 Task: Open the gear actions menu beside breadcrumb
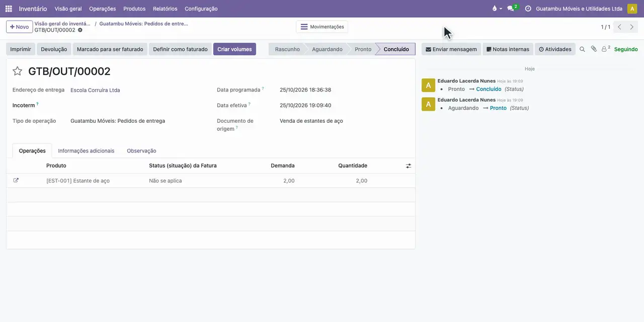[x=80, y=30]
